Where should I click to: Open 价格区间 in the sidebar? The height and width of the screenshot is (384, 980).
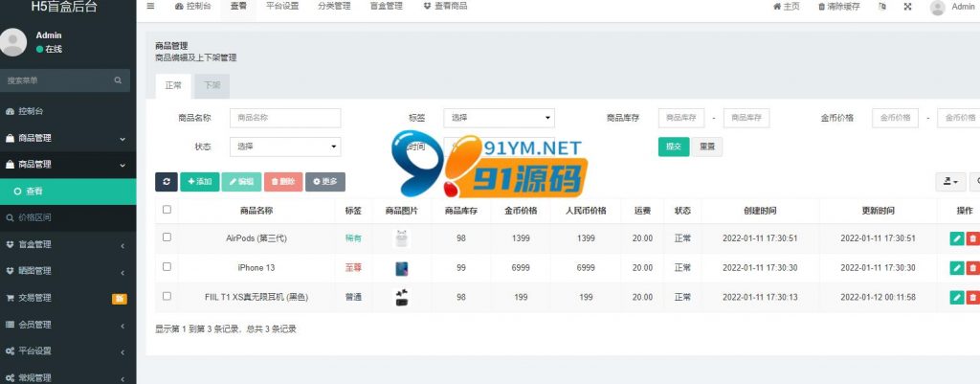[x=68, y=217]
